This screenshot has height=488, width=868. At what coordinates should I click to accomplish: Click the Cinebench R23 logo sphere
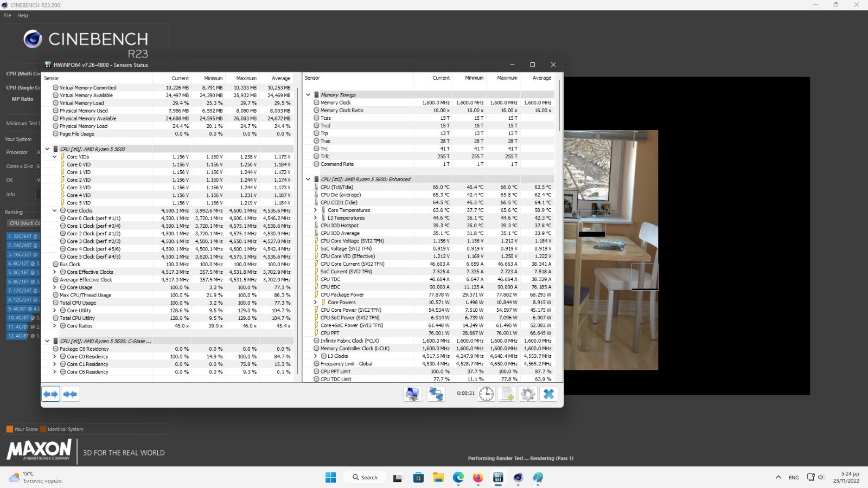point(33,39)
